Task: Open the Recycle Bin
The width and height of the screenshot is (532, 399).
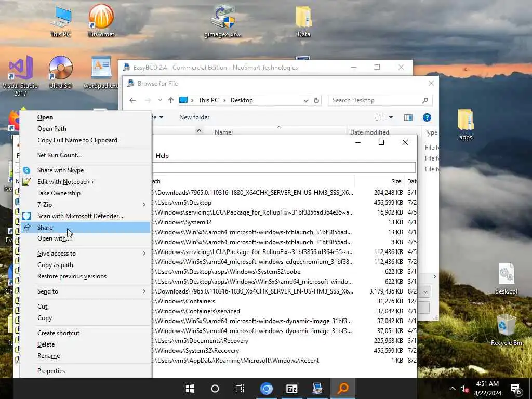Action: pos(506,330)
